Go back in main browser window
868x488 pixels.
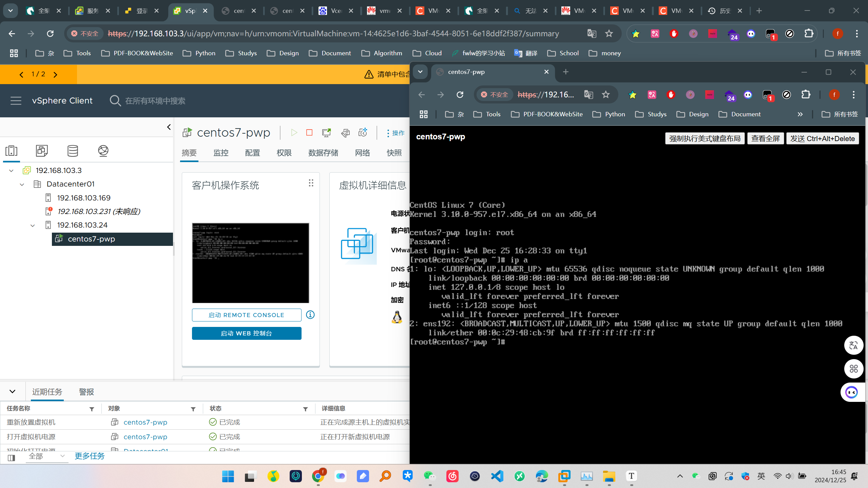coord(12,34)
